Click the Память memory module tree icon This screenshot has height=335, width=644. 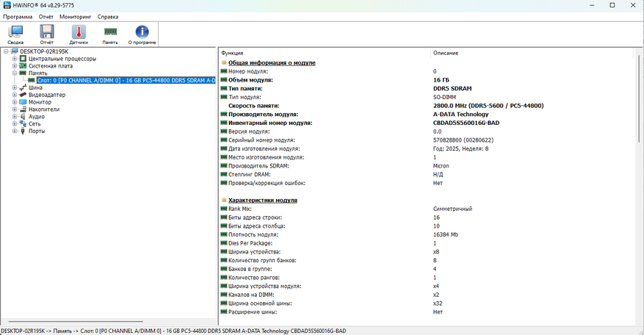[x=23, y=73]
